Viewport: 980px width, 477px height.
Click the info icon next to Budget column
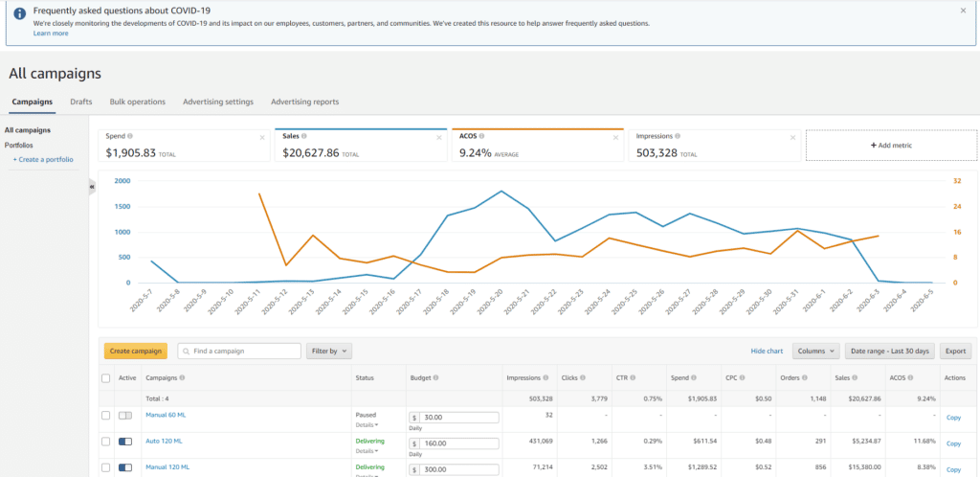(x=436, y=378)
